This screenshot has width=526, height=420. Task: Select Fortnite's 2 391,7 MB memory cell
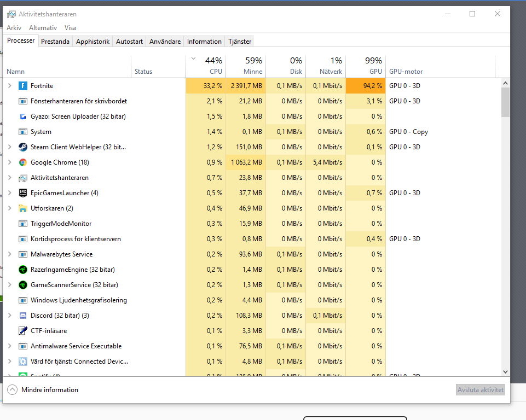[x=246, y=86]
